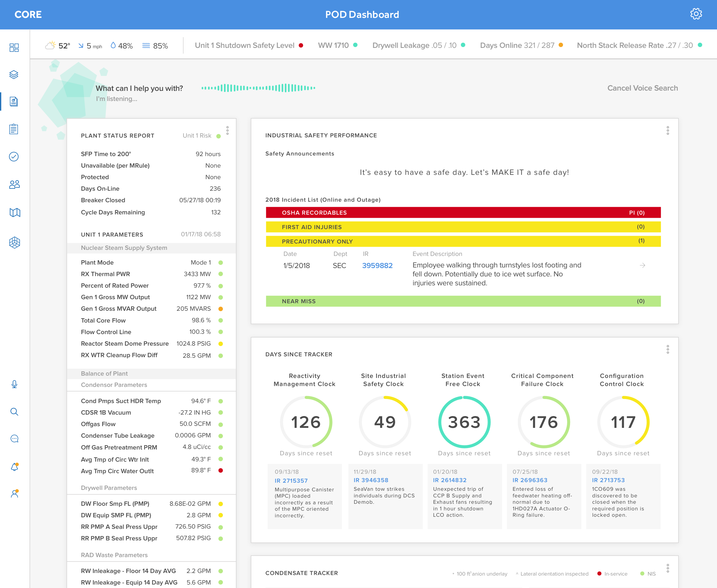Open the chat bubble icon in sidebar
Viewport: 717px width, 588px height.
(14, 439)
